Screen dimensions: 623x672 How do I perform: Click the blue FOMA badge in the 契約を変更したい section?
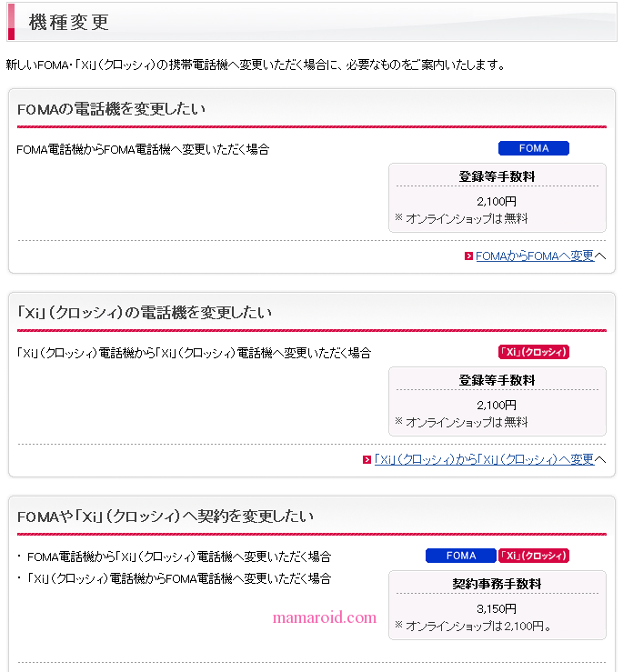[461, 556]
